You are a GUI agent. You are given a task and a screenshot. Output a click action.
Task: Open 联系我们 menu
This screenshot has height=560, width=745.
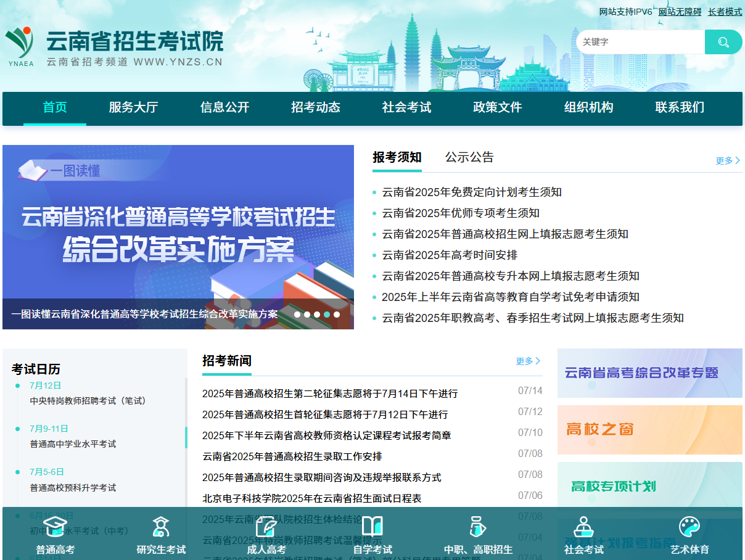[680, 107]
